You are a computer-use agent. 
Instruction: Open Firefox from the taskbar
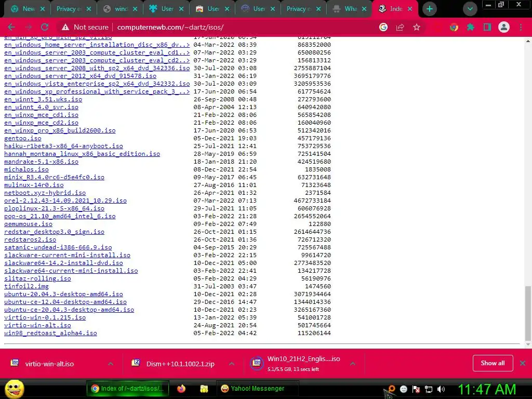pyautogui.click(x=181, y=389)
